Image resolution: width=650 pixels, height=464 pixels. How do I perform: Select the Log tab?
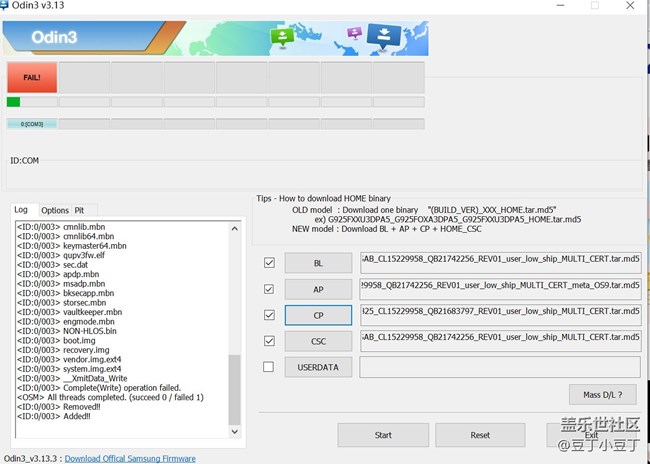[22, 210]
